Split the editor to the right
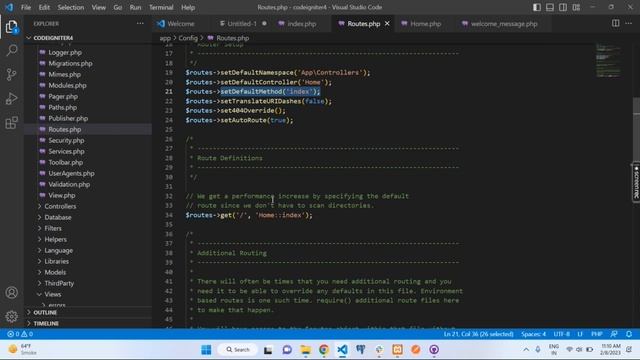 [616, 24]
